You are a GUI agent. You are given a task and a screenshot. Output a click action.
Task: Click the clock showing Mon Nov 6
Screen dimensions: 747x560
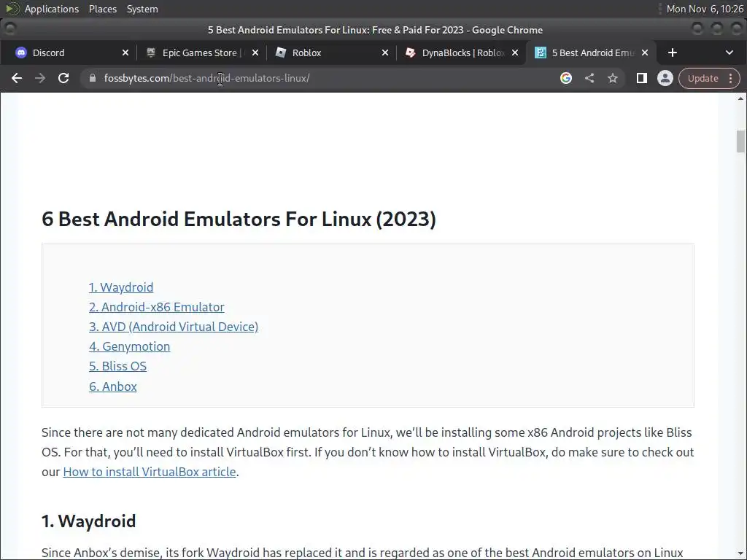click(705, 9)
